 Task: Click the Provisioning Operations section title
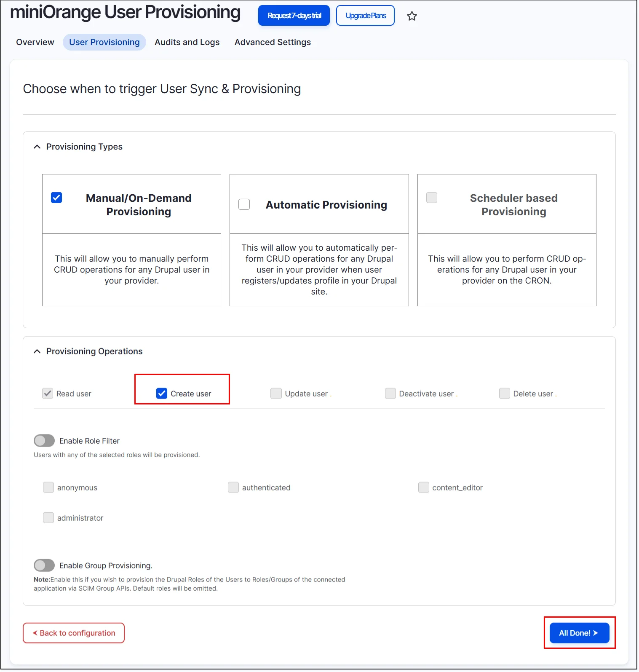pyautogui.click(x=94, y=351)
